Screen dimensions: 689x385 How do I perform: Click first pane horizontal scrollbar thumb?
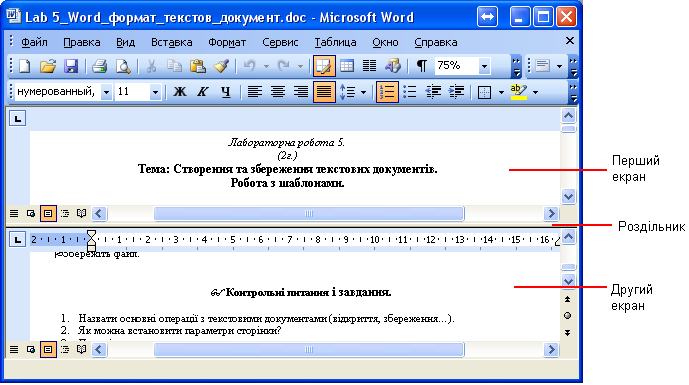[x=309, y=214]
